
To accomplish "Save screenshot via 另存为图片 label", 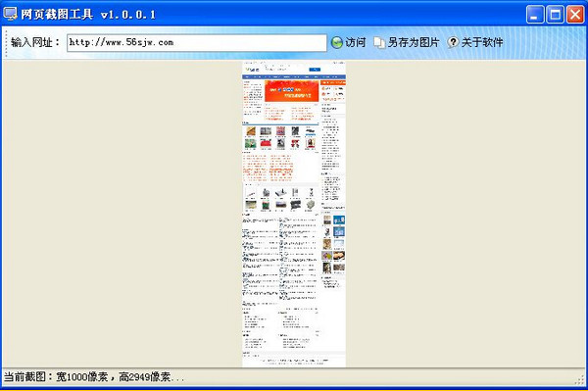I will (x=413, y=42).
